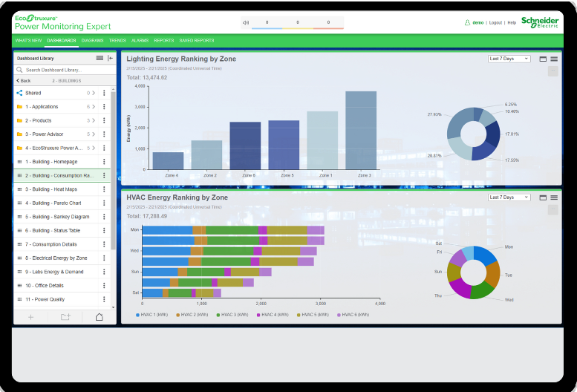Open Last 7 Days dropdown in Lighting gadget

[x=509, y=59]
